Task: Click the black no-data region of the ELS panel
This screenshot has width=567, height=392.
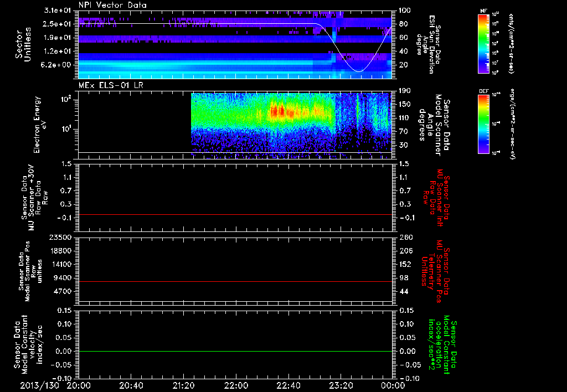Action: coord(135,123)
